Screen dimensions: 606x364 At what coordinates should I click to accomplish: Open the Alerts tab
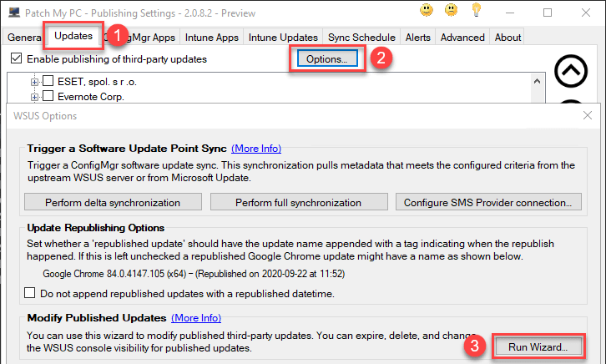click(418, 38)
